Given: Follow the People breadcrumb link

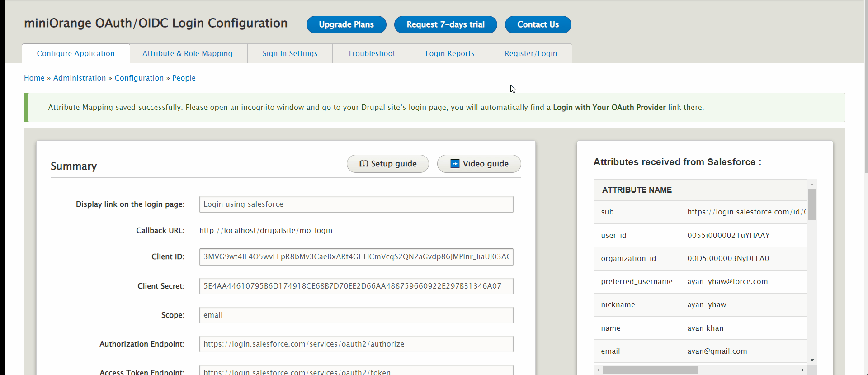Looking at the screenshot, I should 184,78.
